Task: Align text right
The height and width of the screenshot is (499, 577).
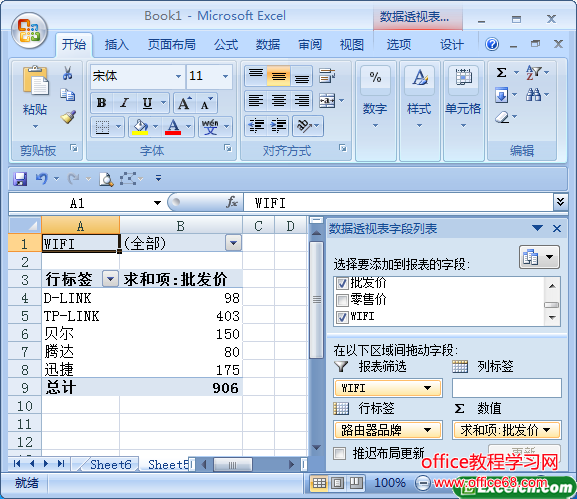Action: coord(301,100)
